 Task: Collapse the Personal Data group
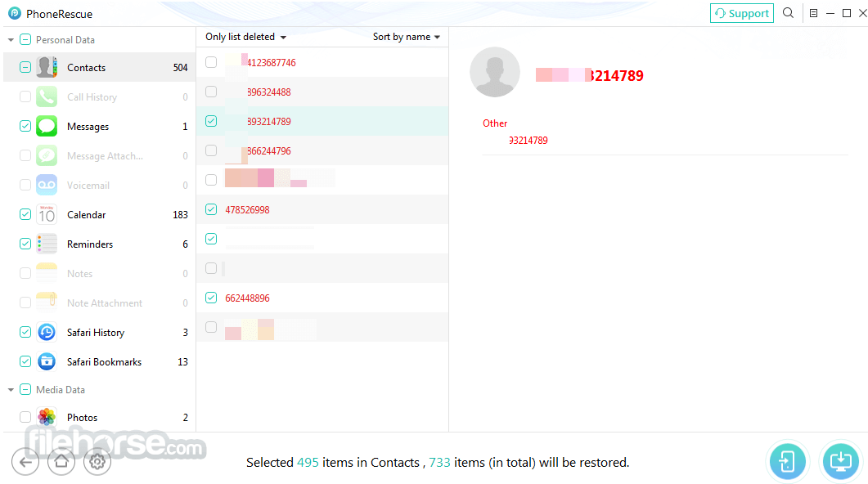point(11,40)
